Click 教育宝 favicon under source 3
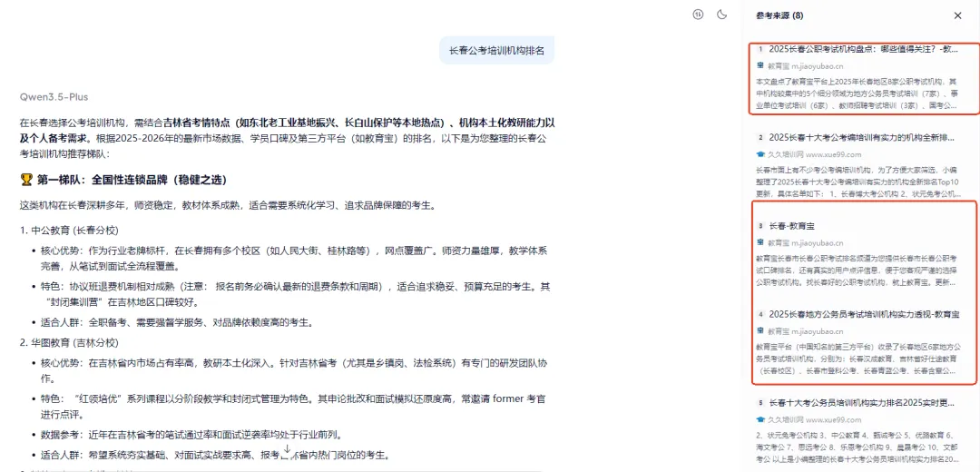Image resolution: width=980 pixels, height=472 pixels. coord(760,242)
